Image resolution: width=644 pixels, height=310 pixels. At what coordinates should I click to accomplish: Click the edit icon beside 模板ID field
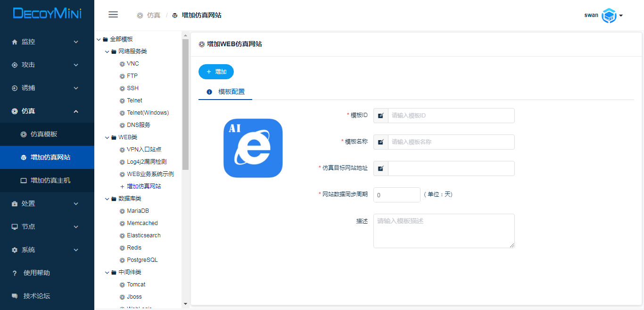(x=381, y=116)
